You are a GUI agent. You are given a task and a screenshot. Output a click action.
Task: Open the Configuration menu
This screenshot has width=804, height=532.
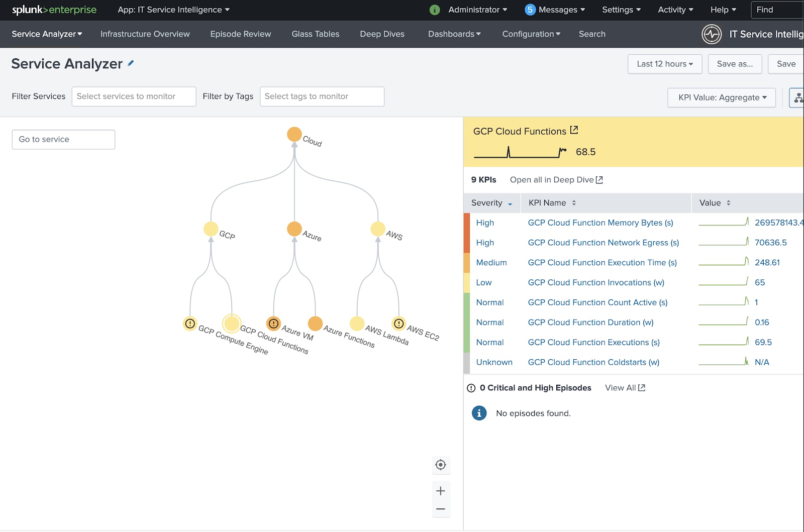click(x=531, y=34)
